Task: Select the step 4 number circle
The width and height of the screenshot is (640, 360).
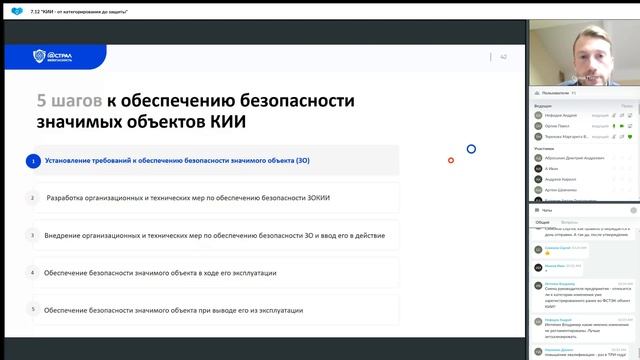Action: point(33,272)
